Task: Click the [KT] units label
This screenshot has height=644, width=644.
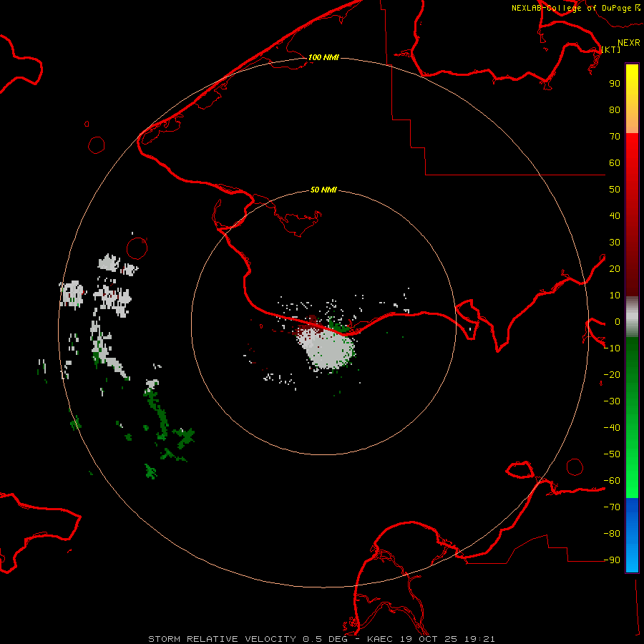Action: [611, 49]
